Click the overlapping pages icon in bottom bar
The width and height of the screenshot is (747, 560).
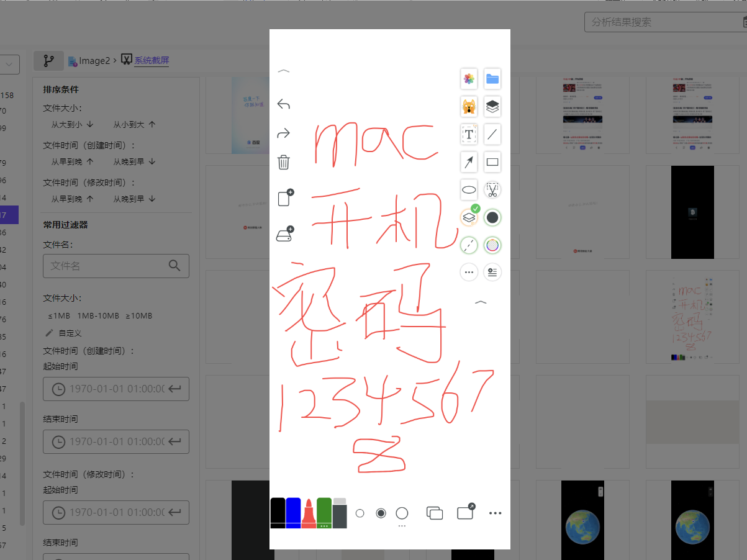(x=435, y=513)
